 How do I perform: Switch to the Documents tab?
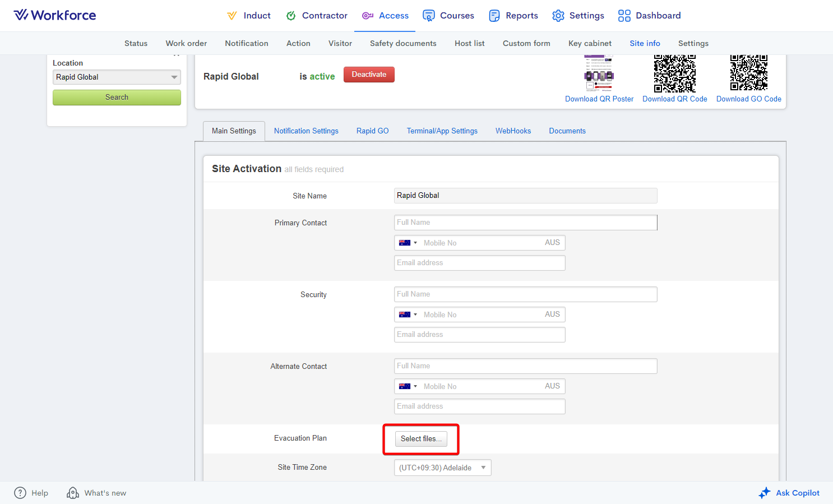(x=567, y=131)
